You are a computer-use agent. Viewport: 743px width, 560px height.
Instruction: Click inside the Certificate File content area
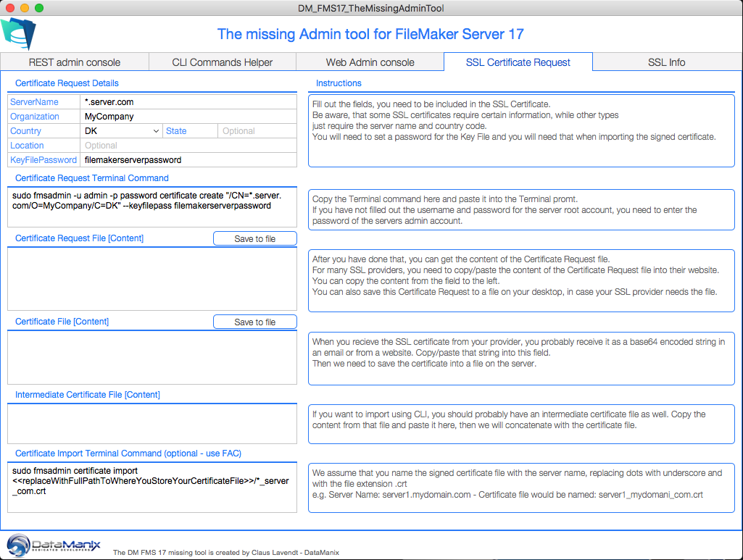[x=152, y=357]
